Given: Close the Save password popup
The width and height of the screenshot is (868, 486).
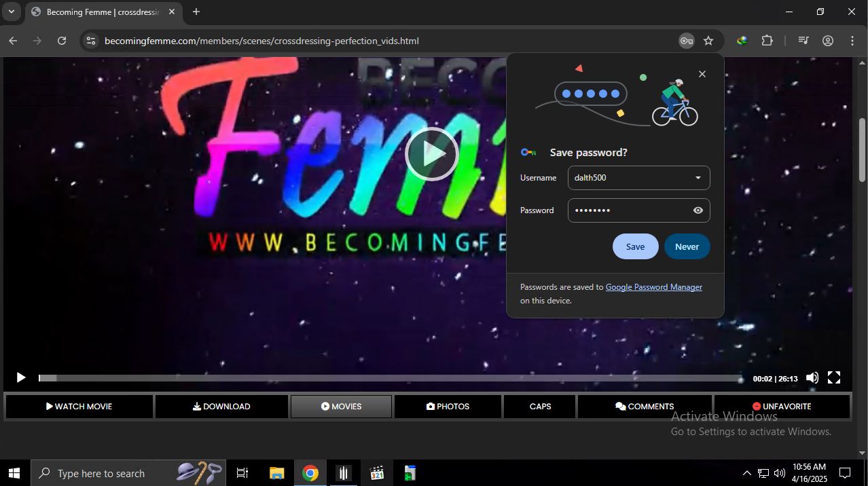Looking at the screenshot, I should 702,74.
